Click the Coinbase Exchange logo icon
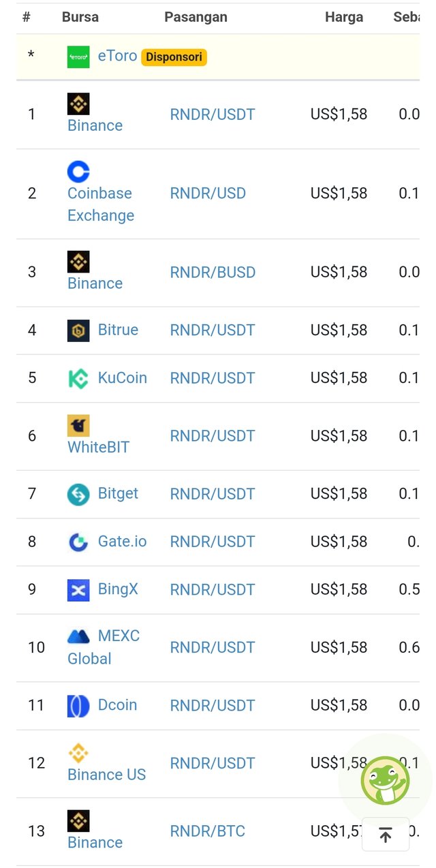 coord(78,172)
